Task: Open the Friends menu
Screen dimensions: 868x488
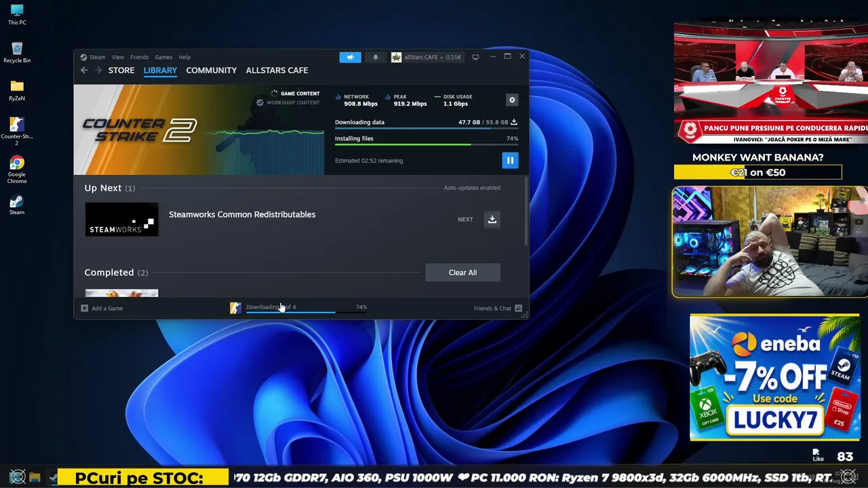Action: (140, 58)
